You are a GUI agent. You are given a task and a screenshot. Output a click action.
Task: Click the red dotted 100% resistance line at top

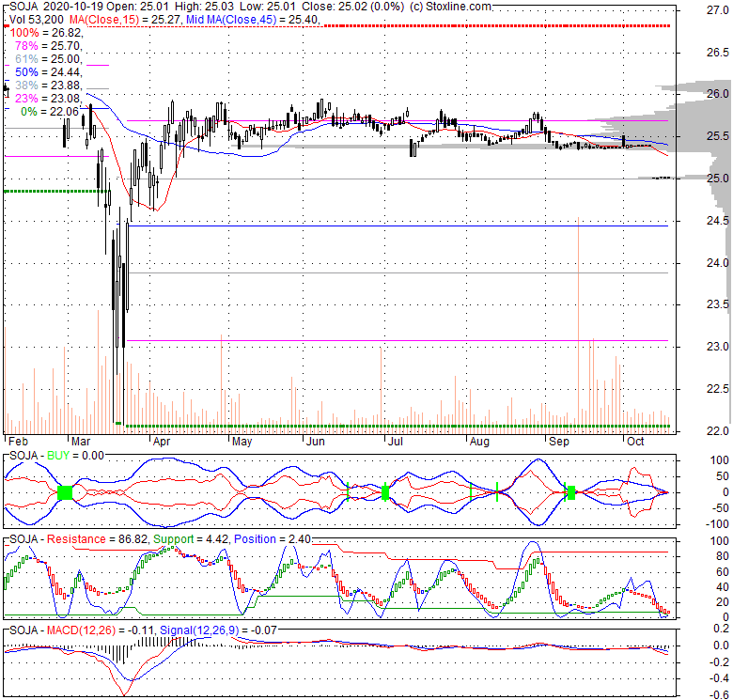pos(496,26)
